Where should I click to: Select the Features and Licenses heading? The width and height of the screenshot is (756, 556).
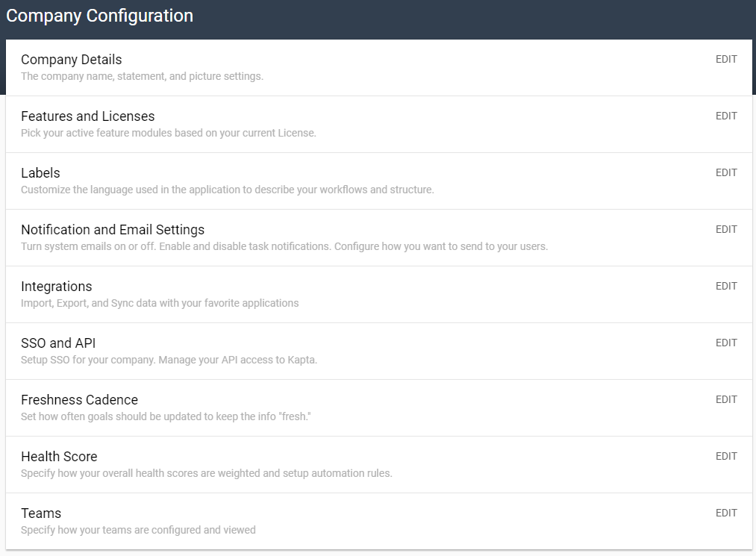click(x=87, y=116)
